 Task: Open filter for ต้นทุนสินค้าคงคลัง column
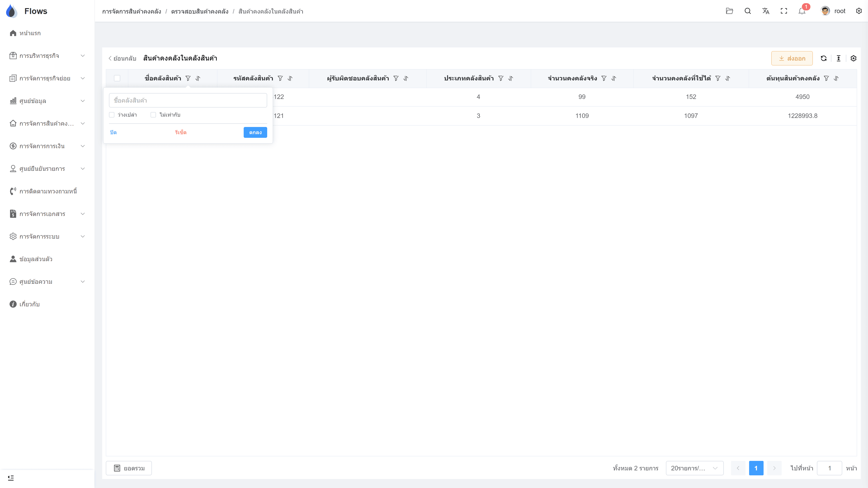(x=826, y=78)
